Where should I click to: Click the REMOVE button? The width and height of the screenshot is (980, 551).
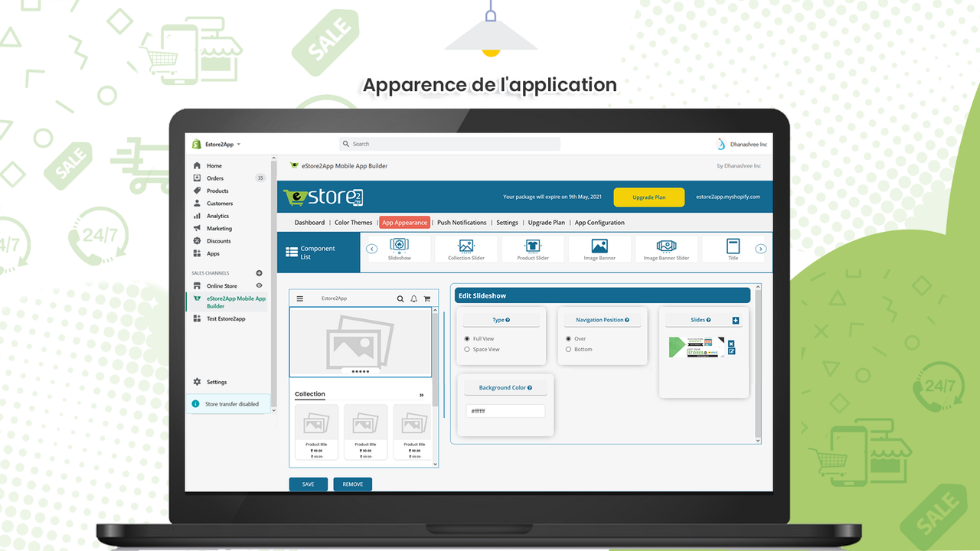pyautogui.click(x=353, y=484)
